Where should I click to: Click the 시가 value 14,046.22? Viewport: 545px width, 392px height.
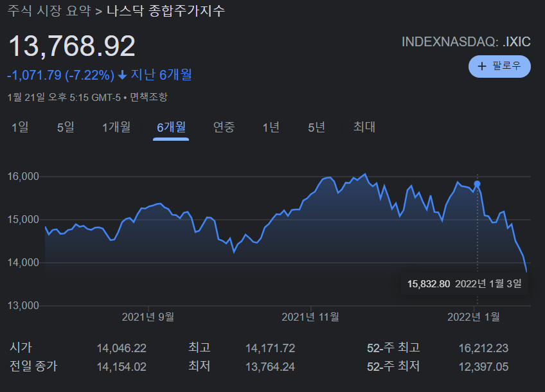point(121,348)
